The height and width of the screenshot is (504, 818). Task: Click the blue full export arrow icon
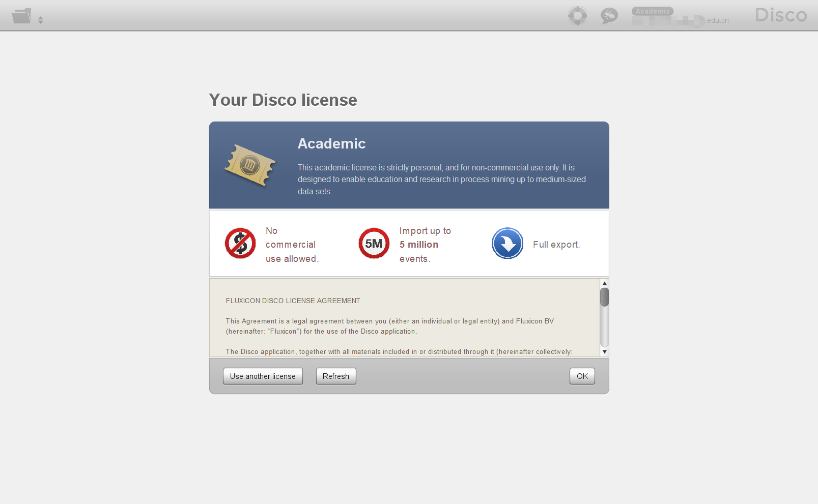(507, 244)
